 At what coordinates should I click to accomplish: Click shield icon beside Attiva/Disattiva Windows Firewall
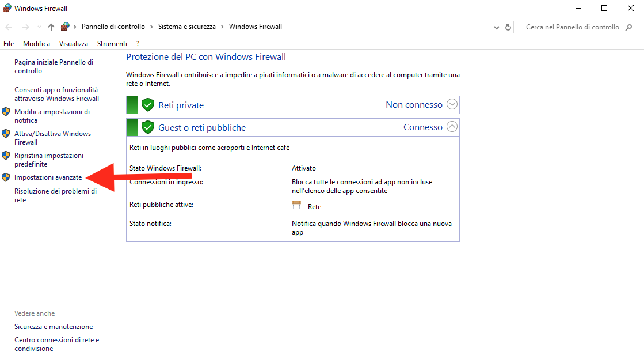[6, 134]
